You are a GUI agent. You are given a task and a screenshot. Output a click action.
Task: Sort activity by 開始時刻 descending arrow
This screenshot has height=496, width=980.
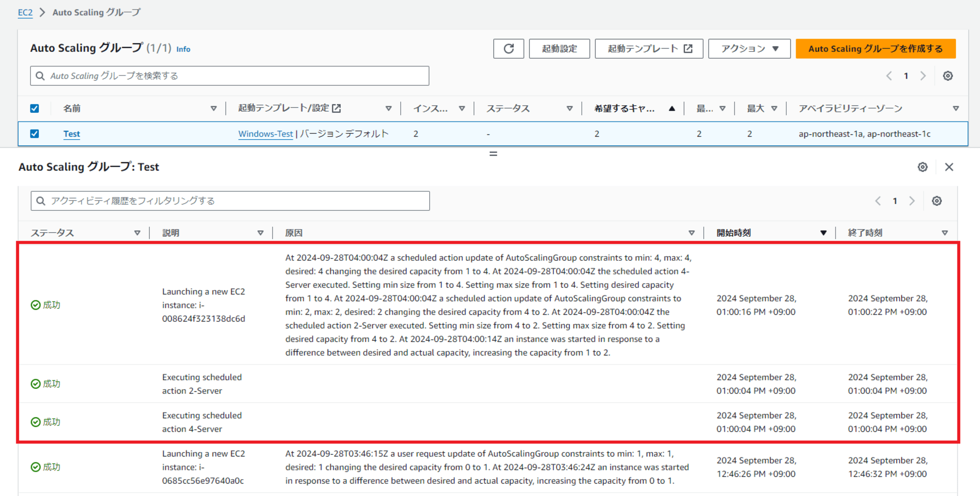823,233
